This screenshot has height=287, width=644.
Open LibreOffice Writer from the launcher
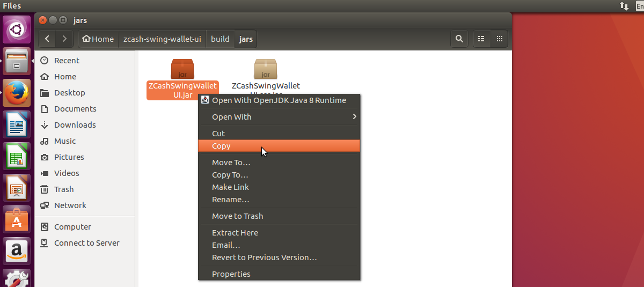coord(17,124)
